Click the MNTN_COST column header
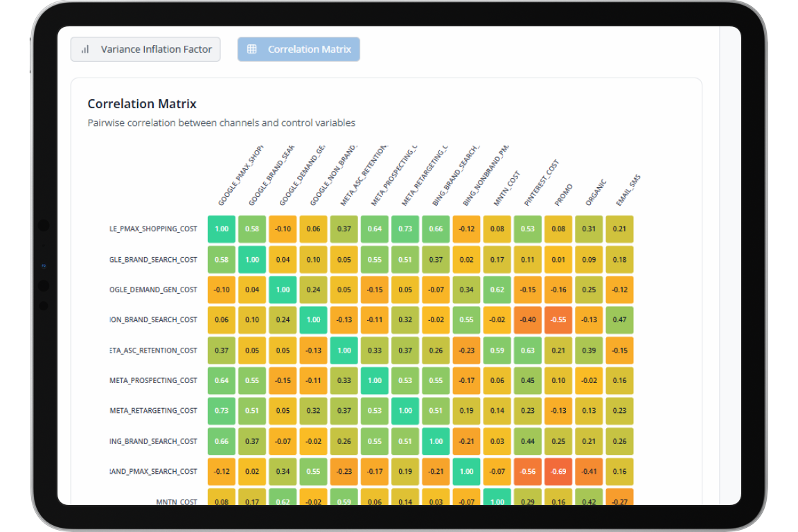The width and height of the screenshot is (798, 532). [506, 188]
